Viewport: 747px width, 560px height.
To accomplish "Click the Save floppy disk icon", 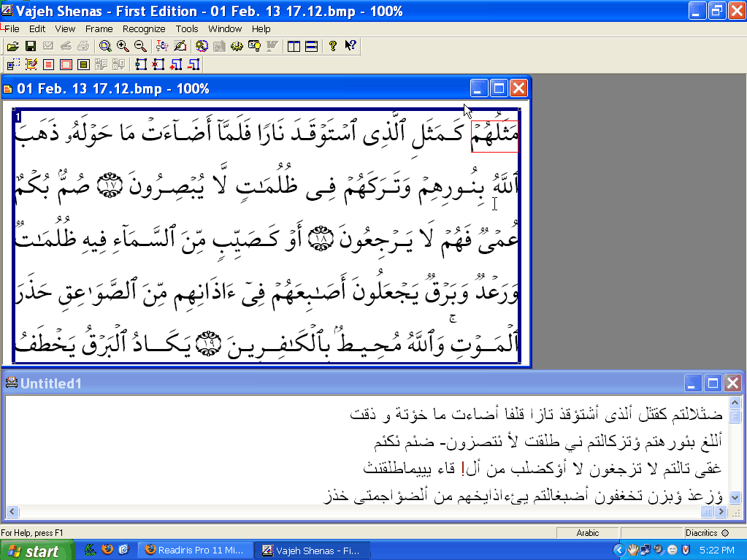I will click(x=31, y=46).
